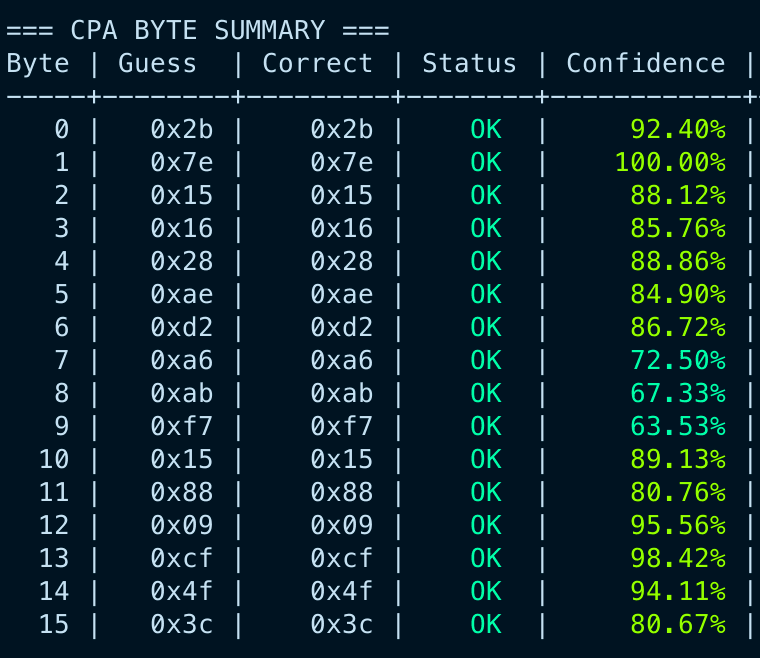Click correct value 0x7e in byte 1 row
The width and height of the screenshot is (760, 658).
[x=342, y=162]
